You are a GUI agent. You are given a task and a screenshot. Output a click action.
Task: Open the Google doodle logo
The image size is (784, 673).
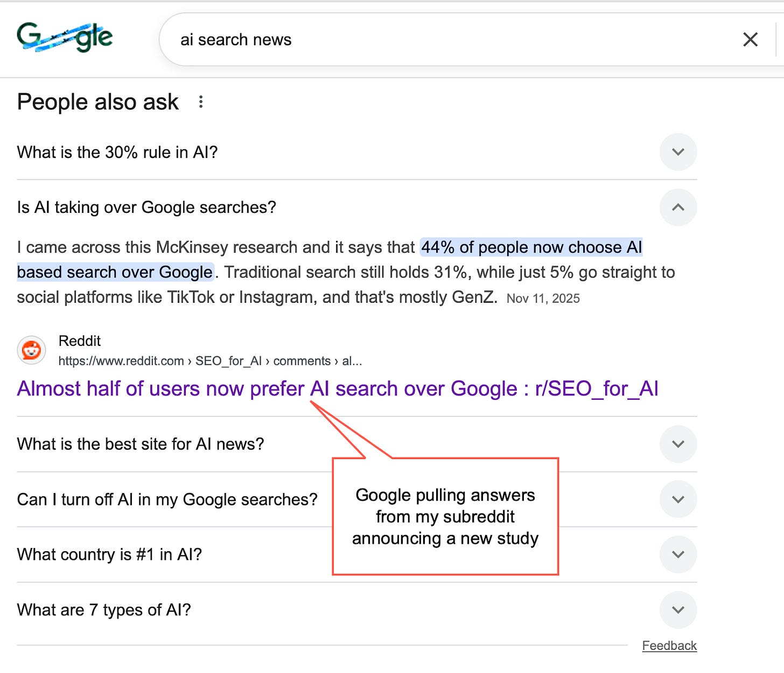(x=65, y=37)
